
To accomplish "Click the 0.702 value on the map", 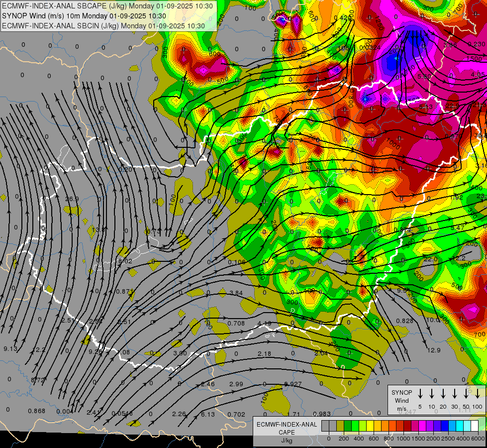I will 236,415.
